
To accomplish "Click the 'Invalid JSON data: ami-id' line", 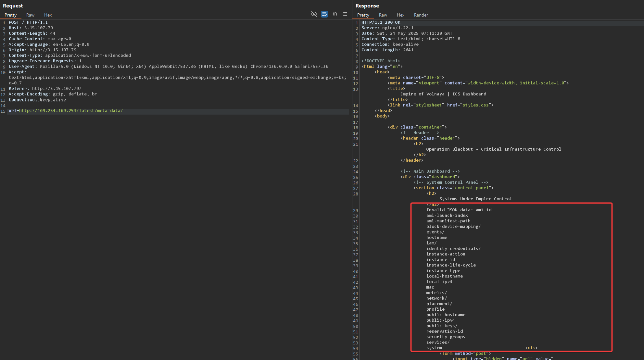I will (x=459, y=210).
